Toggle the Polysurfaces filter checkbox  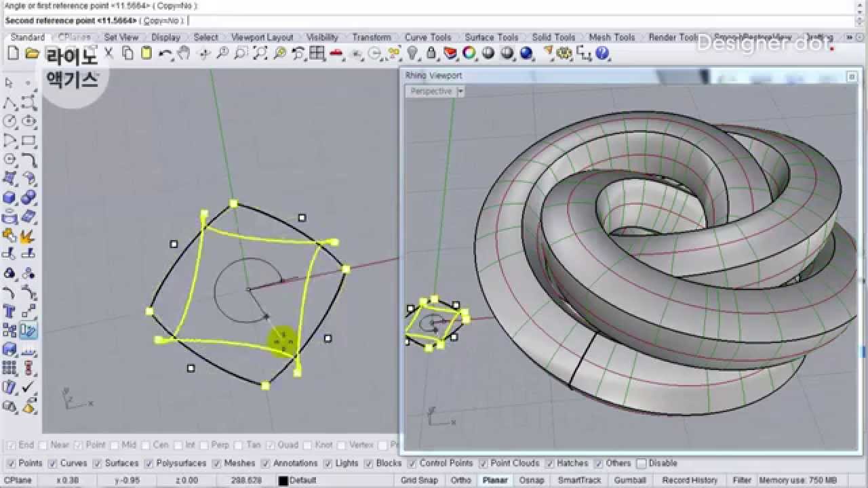click(149, 464)
